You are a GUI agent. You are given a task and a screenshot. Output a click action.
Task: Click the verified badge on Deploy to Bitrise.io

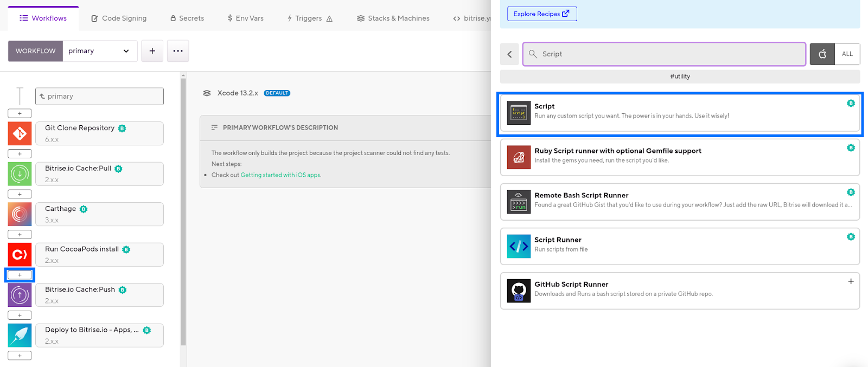(x=146, y=330)
